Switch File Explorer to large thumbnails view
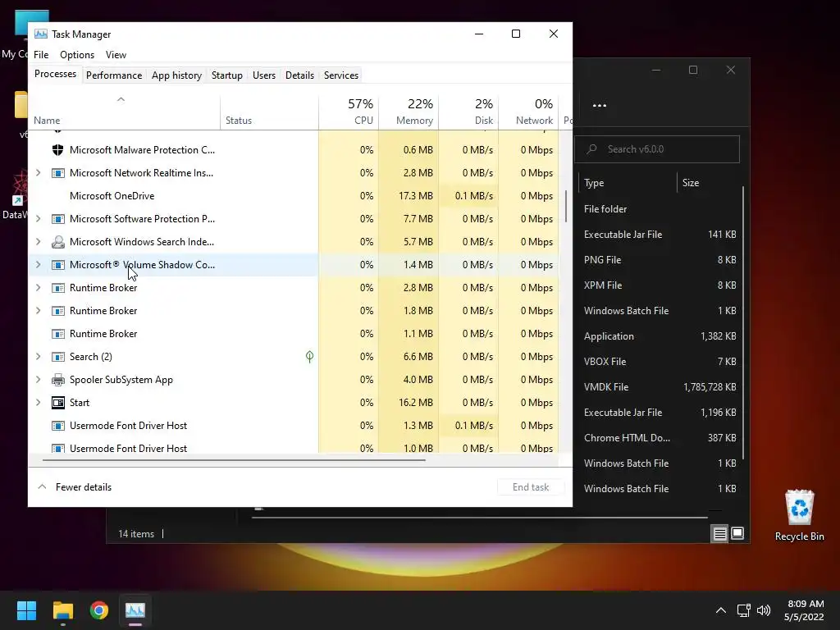Screen dimensions: 840x630 click(737, 533)
